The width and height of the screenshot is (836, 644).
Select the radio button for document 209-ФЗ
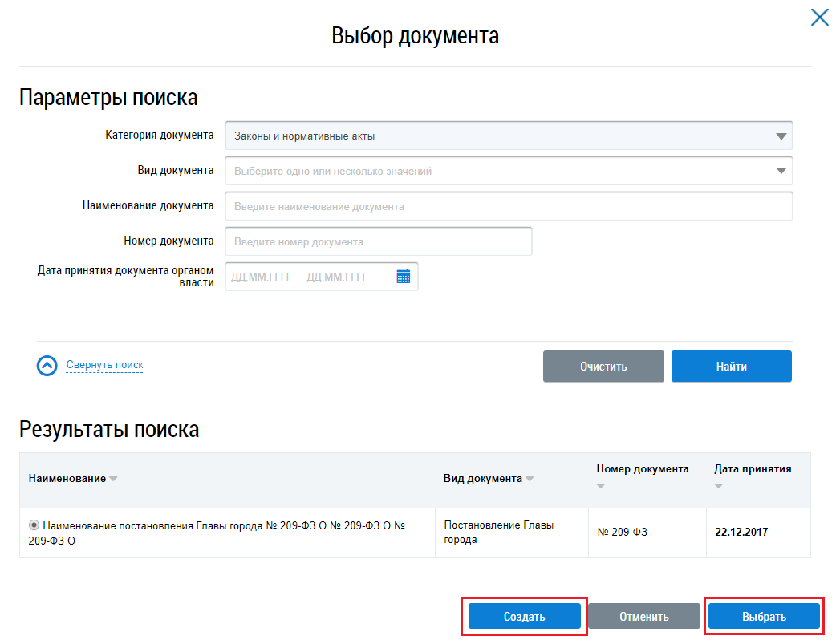(34, 525)
